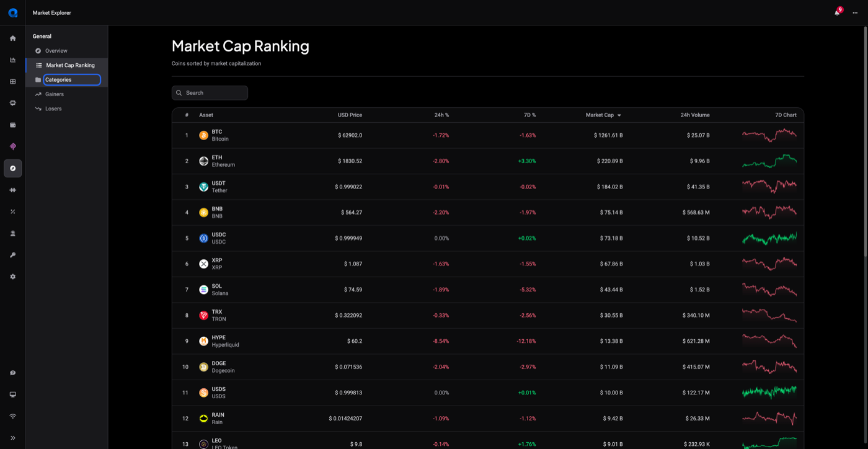Focus the Search input field
868x449 pixels.
pyautogui.click(x=210, y=93)
